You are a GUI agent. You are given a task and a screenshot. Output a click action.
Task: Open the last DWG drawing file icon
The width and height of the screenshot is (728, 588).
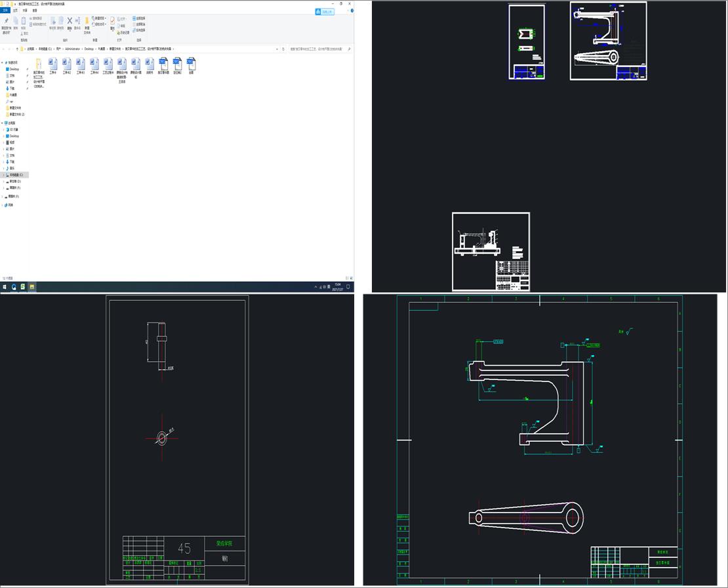(191, 64)
